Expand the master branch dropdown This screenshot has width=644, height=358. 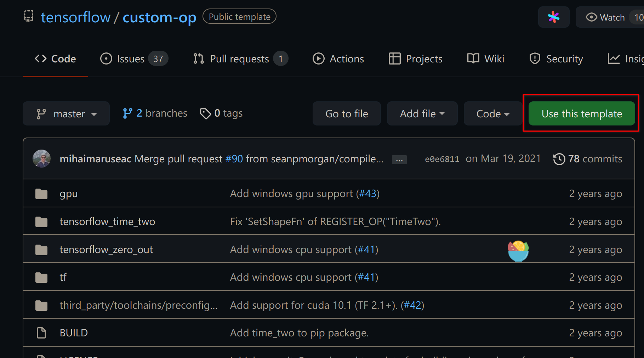(66, 113)
